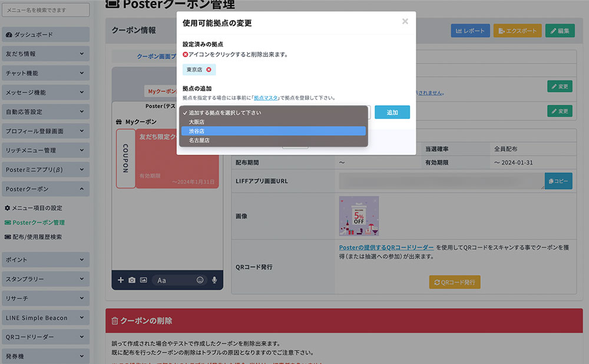
Task: Expand the LINE Simple Beacon sidebar menu
Action: (x=45, y=318)
